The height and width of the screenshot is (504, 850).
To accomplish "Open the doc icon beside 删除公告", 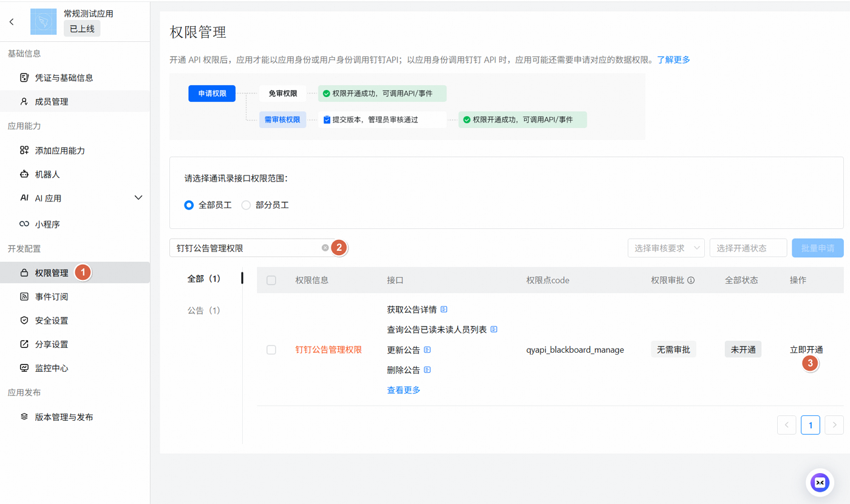I will [x=427, y=370].
